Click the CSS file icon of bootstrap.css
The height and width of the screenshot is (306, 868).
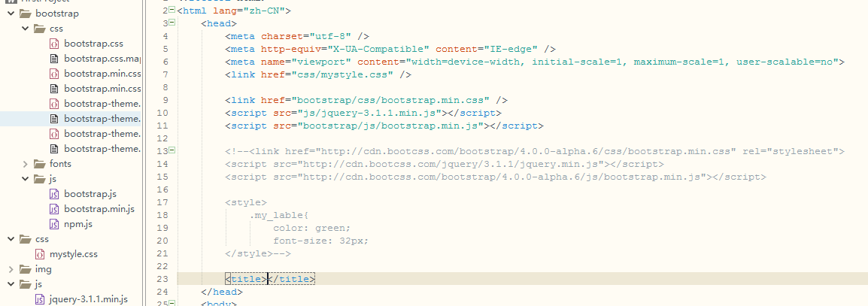[54, 44]
